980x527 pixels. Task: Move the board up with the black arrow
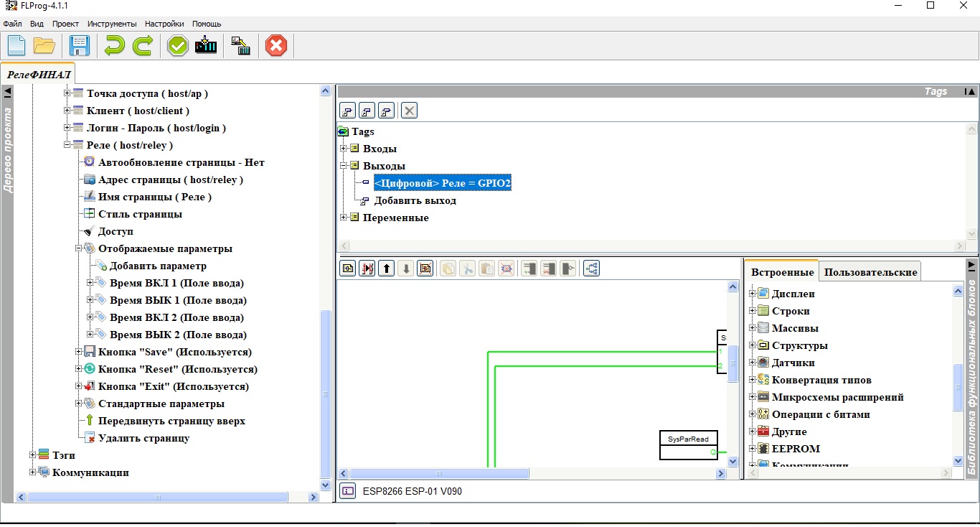click(x=387, y=269)
